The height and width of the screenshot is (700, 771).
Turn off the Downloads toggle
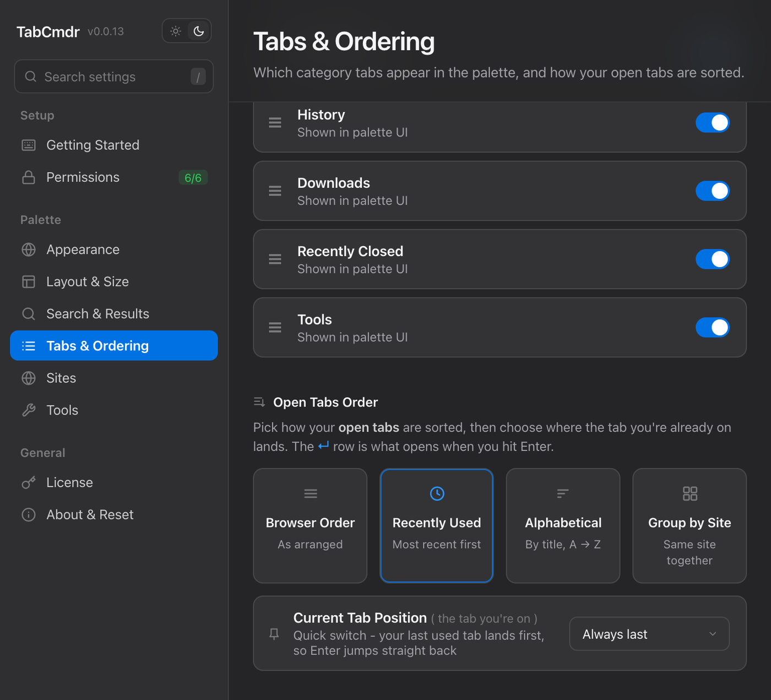pos(712,191)
